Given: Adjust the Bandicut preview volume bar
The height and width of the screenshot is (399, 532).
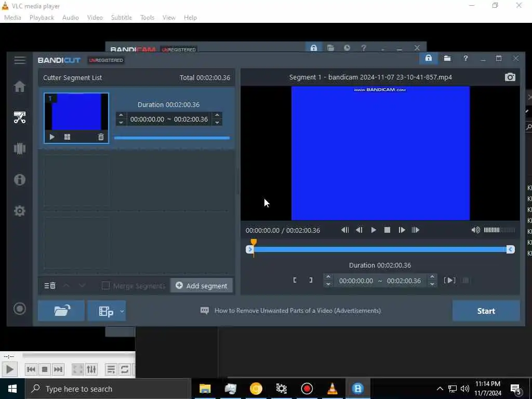Looking at the screenshot, I should point(499,230).
